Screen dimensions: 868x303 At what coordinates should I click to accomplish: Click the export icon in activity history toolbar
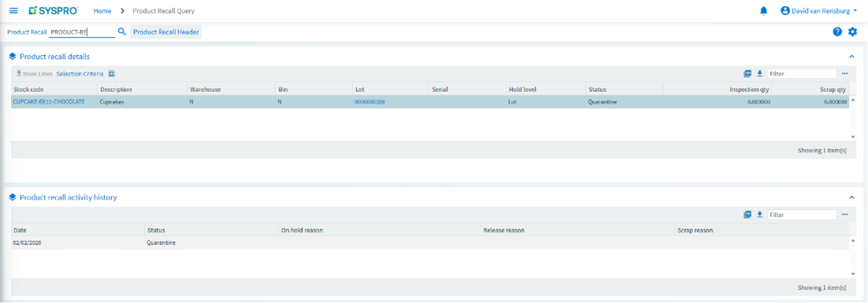[747, 215]
